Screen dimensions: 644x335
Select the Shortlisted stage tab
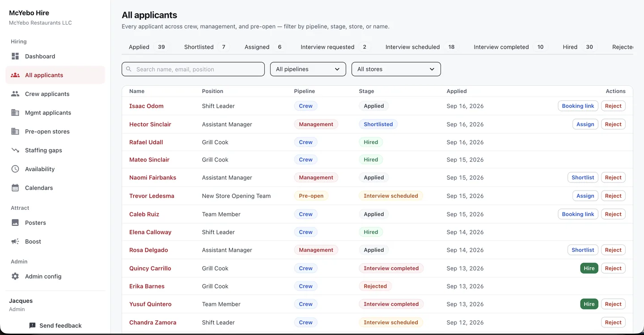(x=207, y=47)
